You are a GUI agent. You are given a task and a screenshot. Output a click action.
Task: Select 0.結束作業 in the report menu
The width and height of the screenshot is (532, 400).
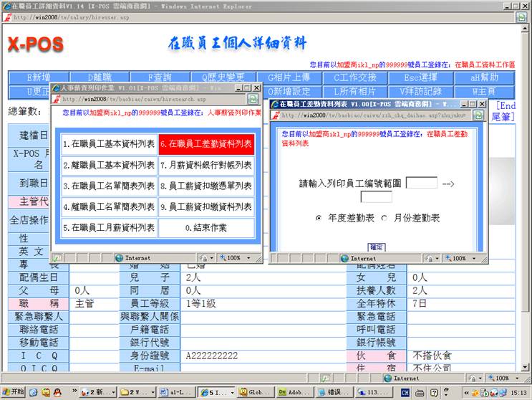tap(206, 229)
